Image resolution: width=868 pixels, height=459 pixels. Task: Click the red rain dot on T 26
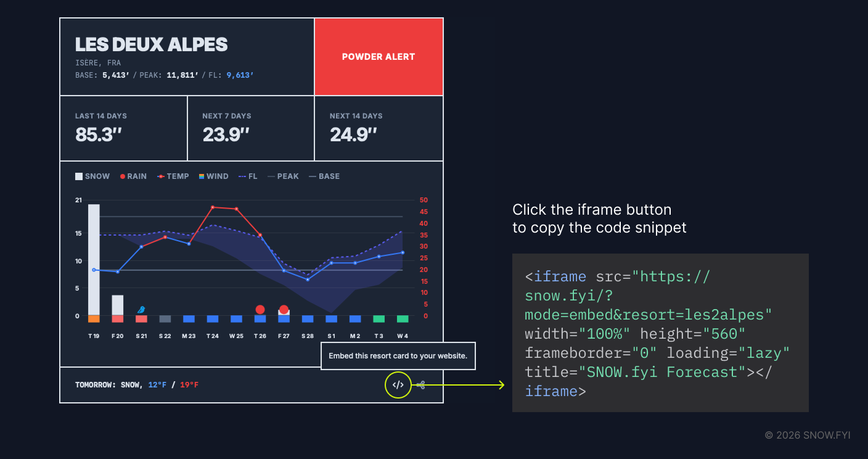(x=260, y=309)
